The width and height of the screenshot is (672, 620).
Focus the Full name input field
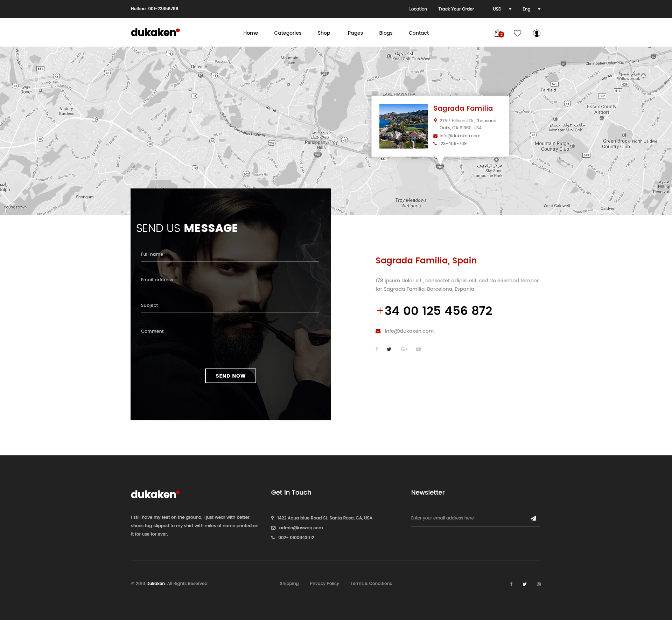coord(230,255)
